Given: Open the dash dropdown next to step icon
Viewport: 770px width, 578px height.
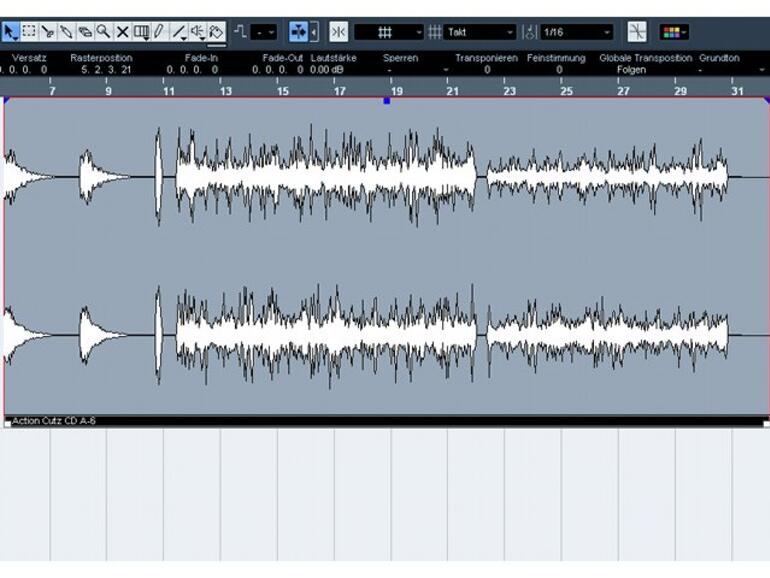Looking at the screenshot, I should (264, 32).
